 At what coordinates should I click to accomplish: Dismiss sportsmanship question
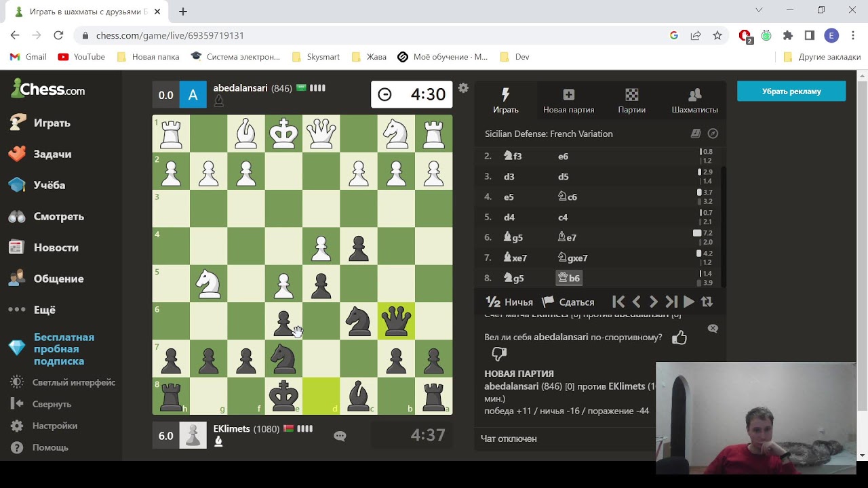tap(713, 328)
